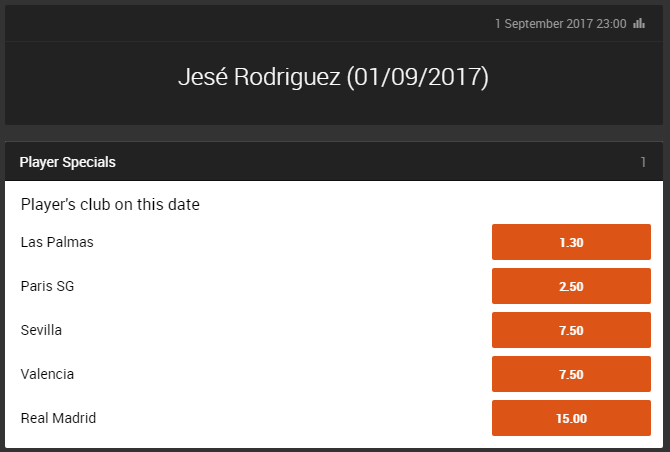670x452 pixels.
Task: Pick Real Madrid at 15.00 odds
Action: [571, 418]
